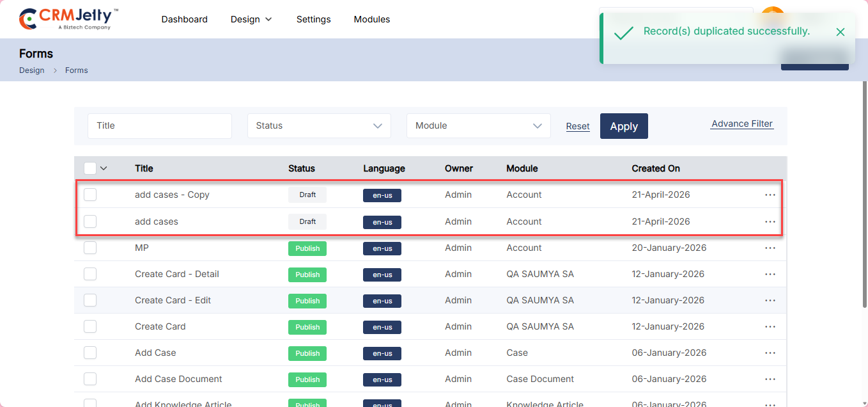The height and width of the screenshot is (407, 868).
Task: Expand the Module filter dropdown
Action: click(x=478, y=126)
